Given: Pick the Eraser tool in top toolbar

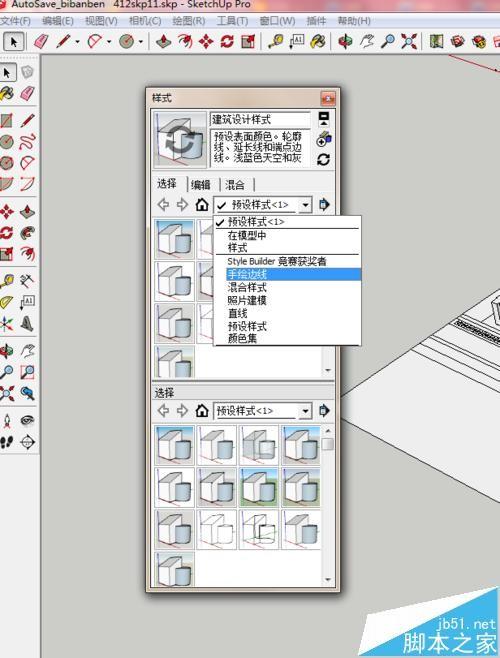Looking at the screenshot, I should (x=41, y=42).
